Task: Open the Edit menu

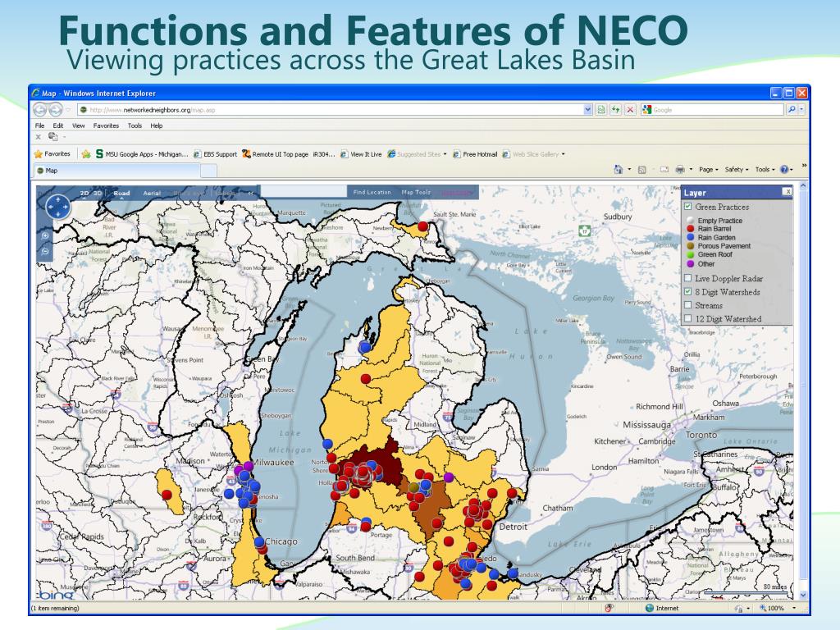Action: point(58,126)
